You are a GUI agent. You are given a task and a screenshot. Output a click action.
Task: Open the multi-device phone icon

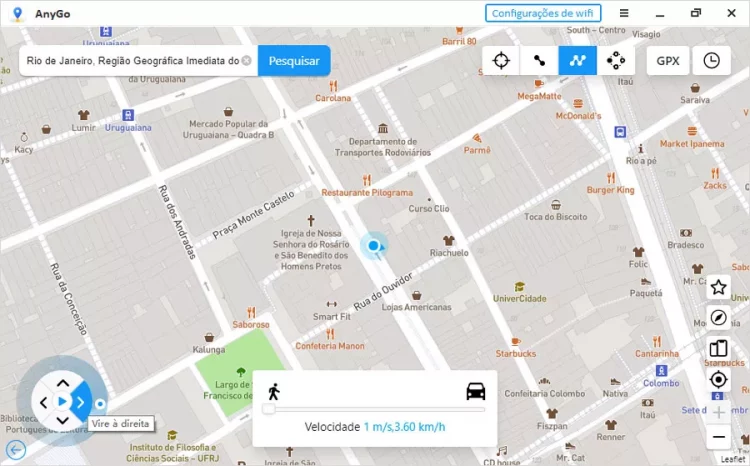[718, 349]
